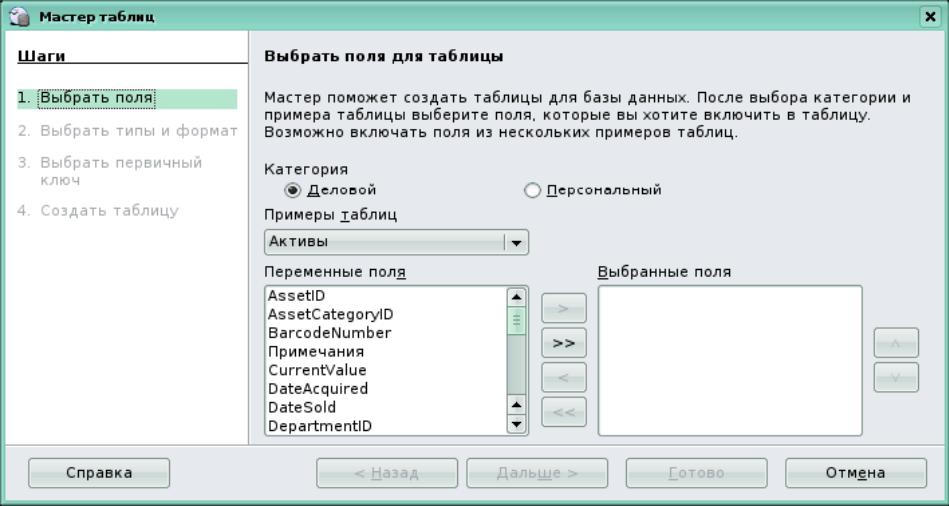Select the Деловой category radio button
This screenshot has width=949, height=506.
[x=293, y=190]
